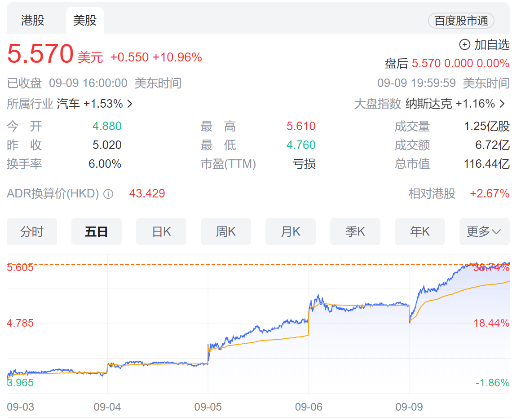Click the chart percent label 18.44%

pos(491,323)
